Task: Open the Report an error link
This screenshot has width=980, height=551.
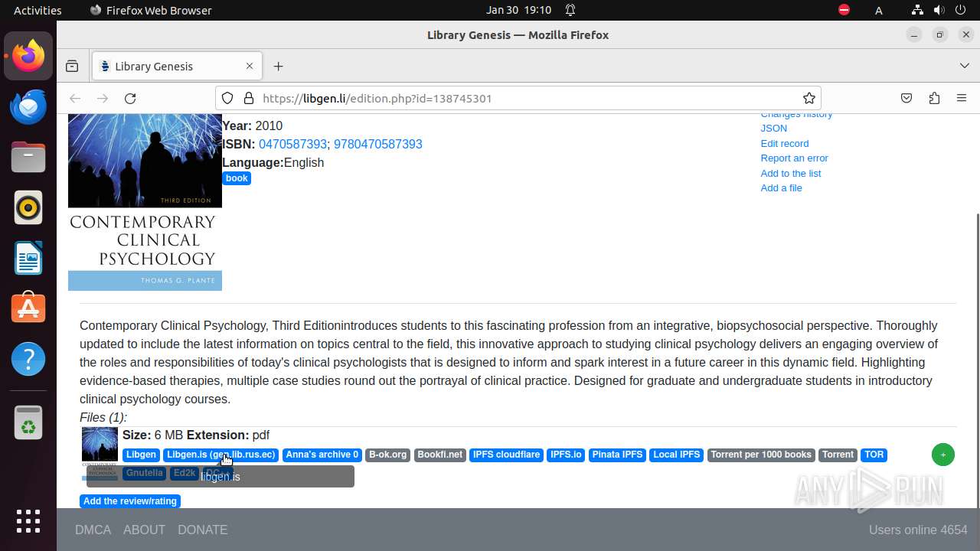Action: [x=794, y=158]
